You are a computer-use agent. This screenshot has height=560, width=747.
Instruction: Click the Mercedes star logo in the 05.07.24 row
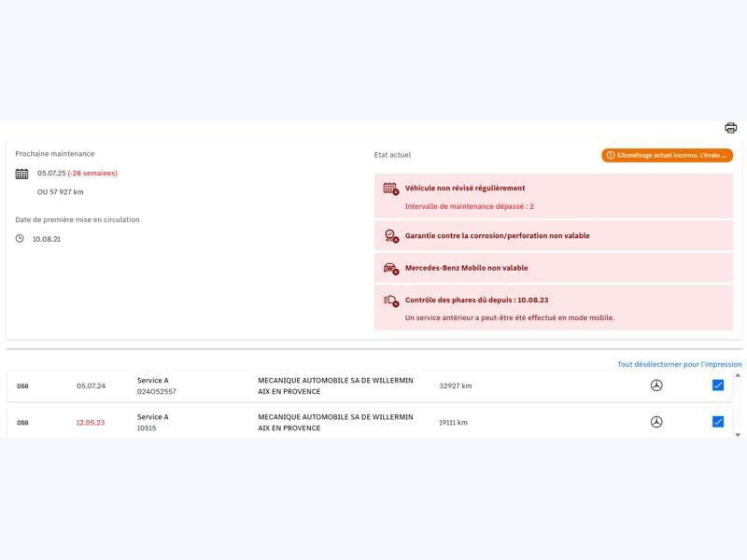point(656,385)
